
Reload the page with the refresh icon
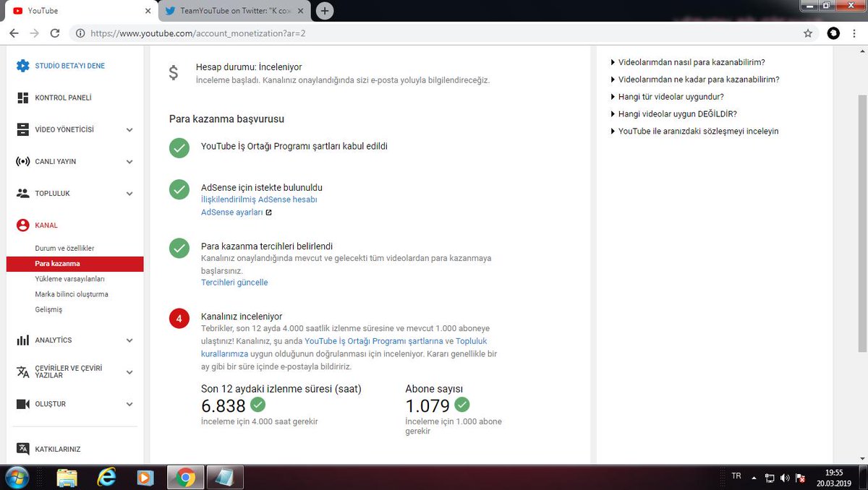click(x=55, y=33)
